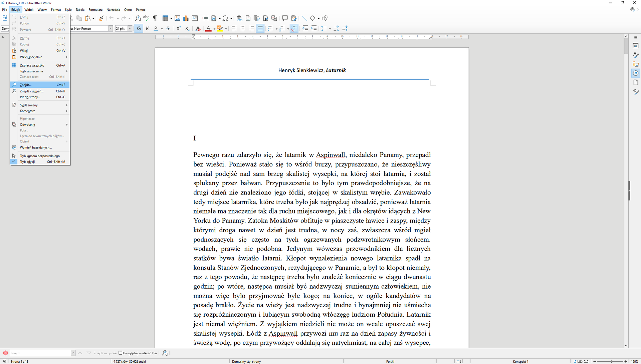641x364 pixels.
Task: Set justified paragraph alignment
Action: point(260,29)
